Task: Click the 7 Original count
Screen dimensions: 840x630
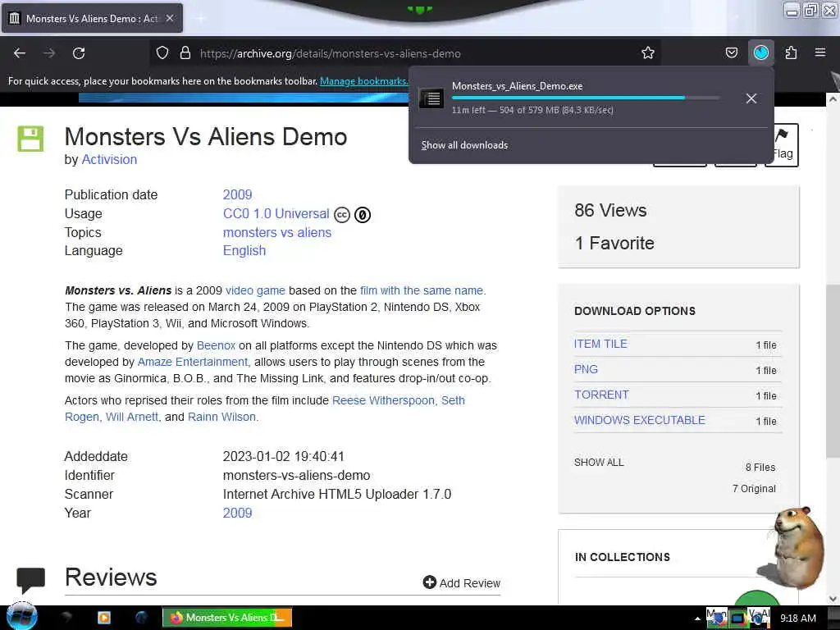Action: click(x=754, y=489)
